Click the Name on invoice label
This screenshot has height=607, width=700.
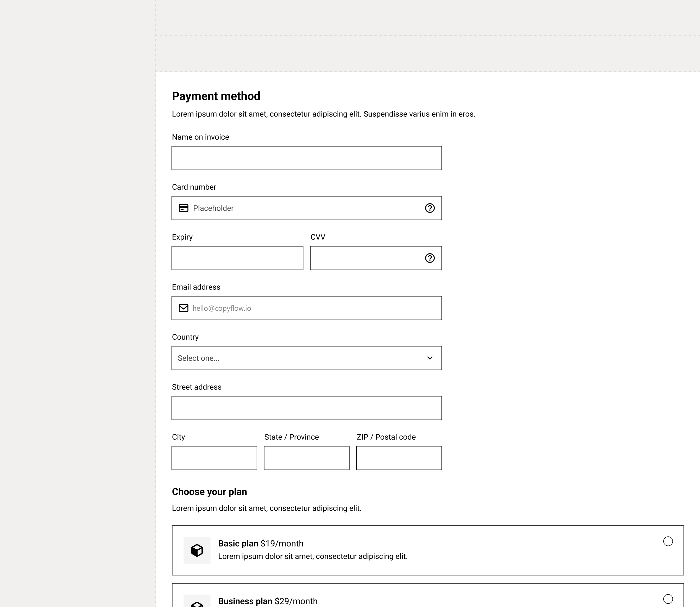200,137
